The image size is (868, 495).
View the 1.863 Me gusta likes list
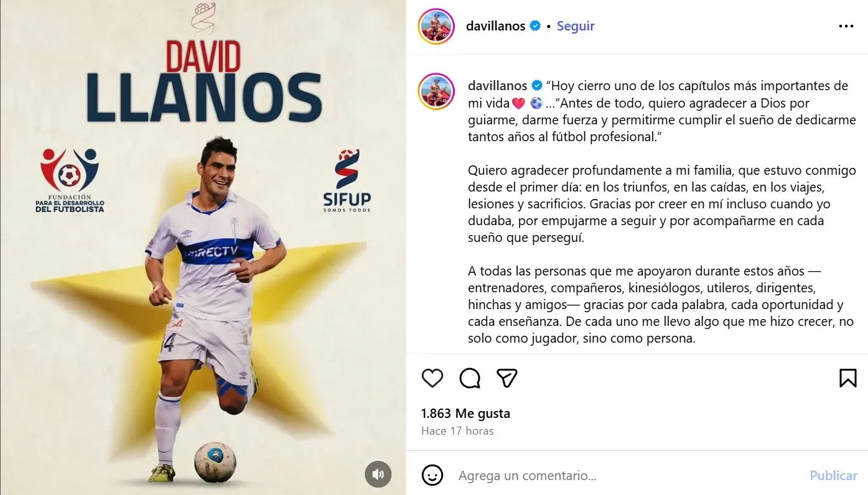[465, 414]
